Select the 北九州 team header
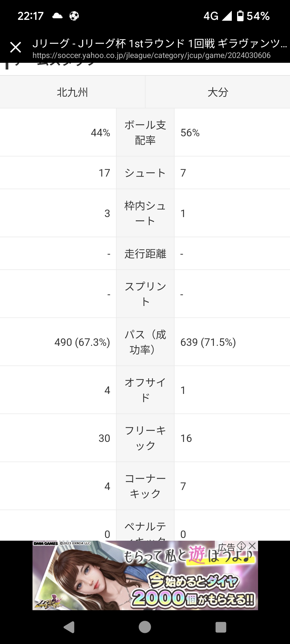The image size is (290, 644). (x=73, y=92)
